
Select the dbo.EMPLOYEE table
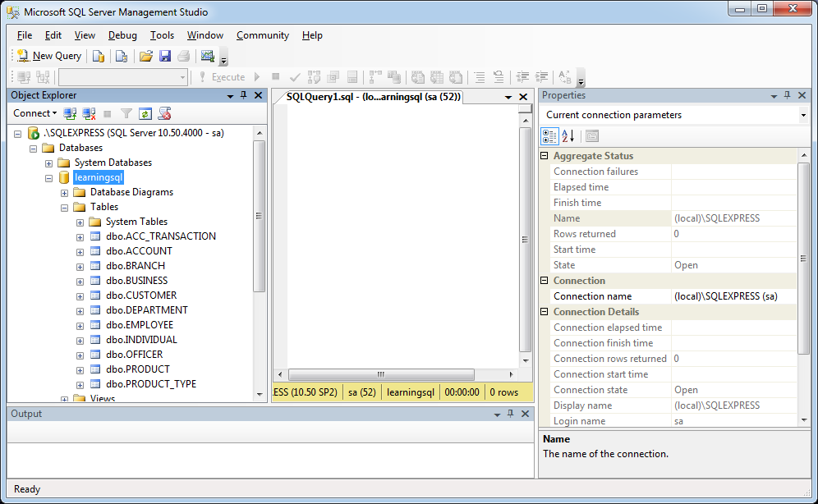pyautogui.click(x=140, y=325)
